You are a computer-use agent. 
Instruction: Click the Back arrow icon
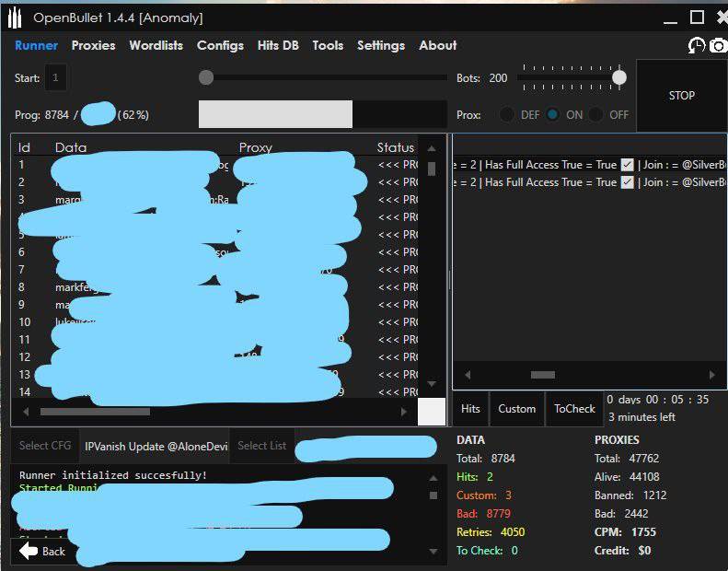(29, 551)
